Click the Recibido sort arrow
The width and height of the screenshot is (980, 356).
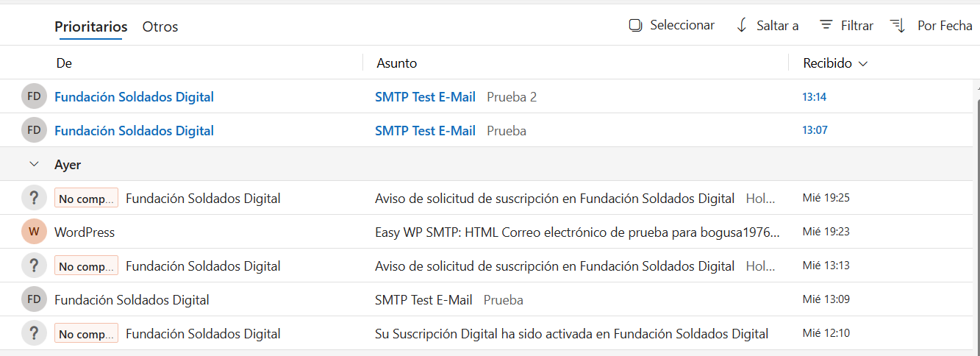coord(863,64)
